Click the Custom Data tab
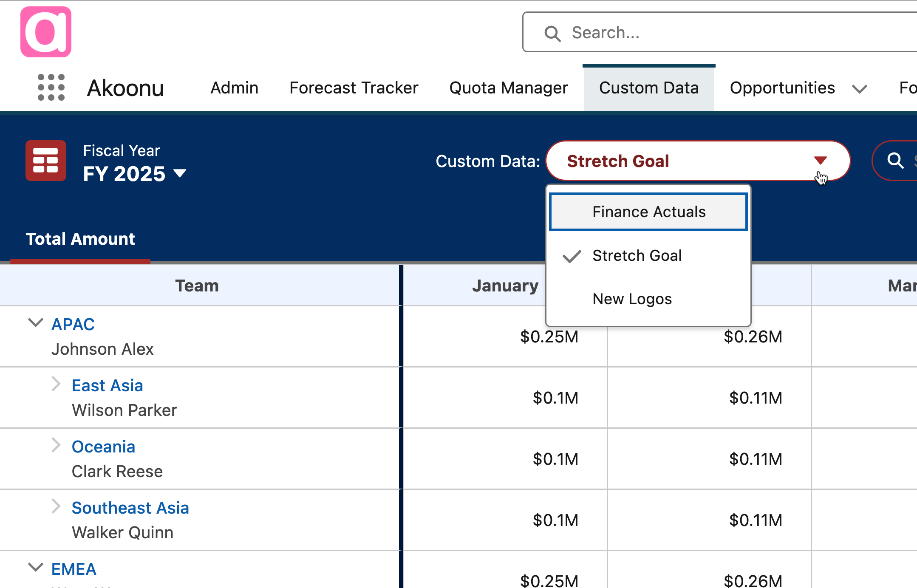This screenshot has height=588, width=917. point(649,88)
